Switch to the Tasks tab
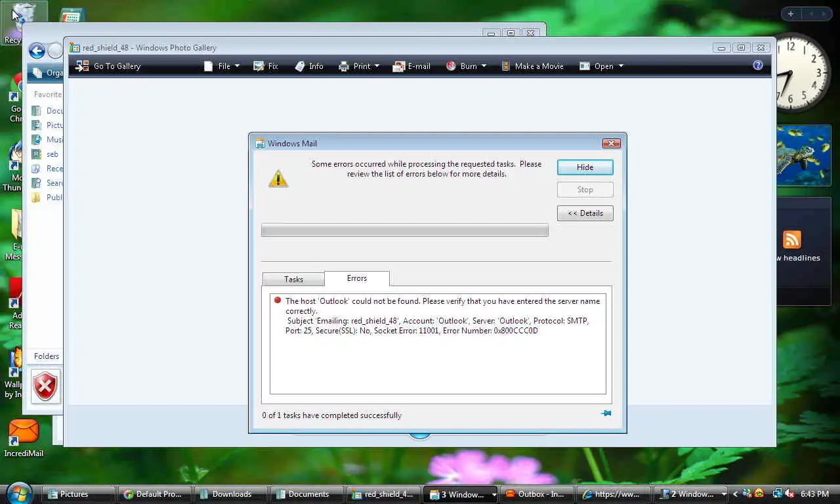Screen dimensions: 840x504 (293, 280)
